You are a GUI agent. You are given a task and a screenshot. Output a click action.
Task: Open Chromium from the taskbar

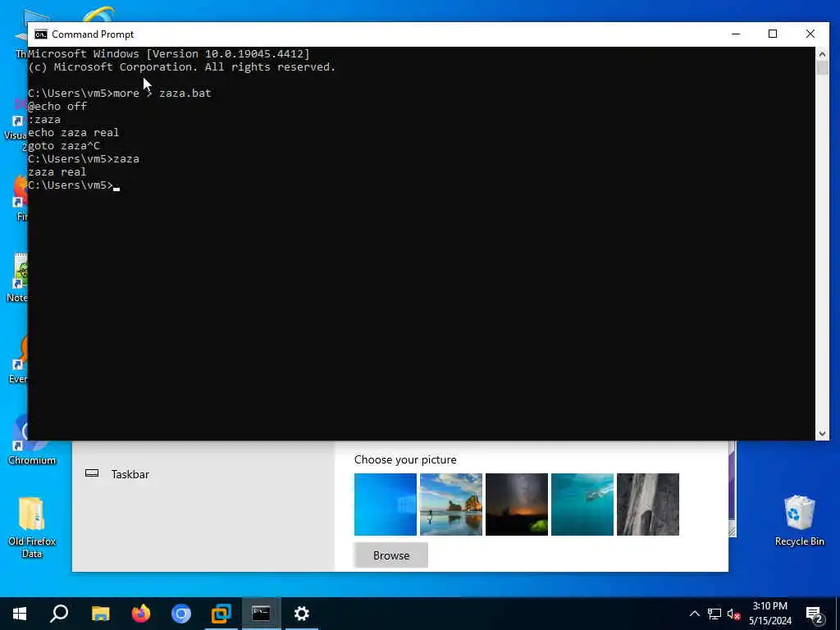(181, 614)
